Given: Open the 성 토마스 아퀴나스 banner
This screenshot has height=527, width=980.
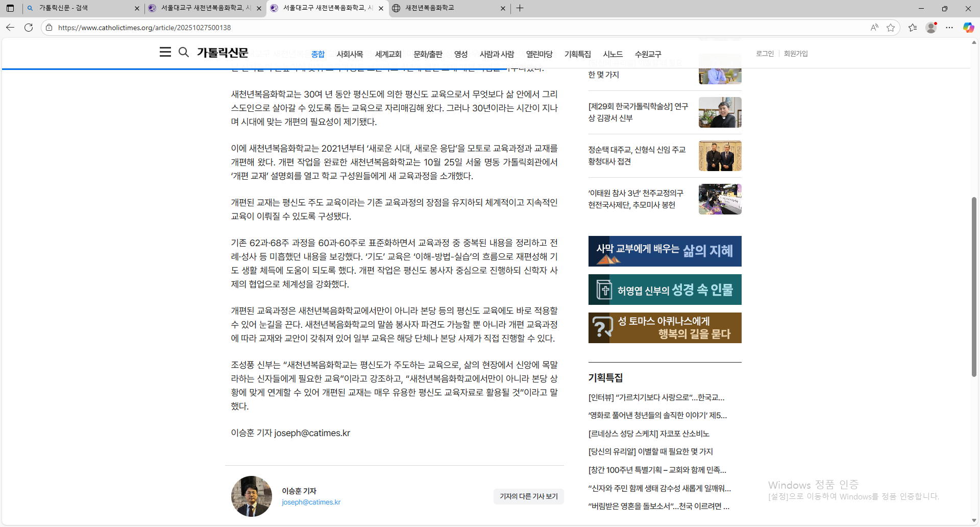Looking at the screenshot, I should (x=665, y=328).
